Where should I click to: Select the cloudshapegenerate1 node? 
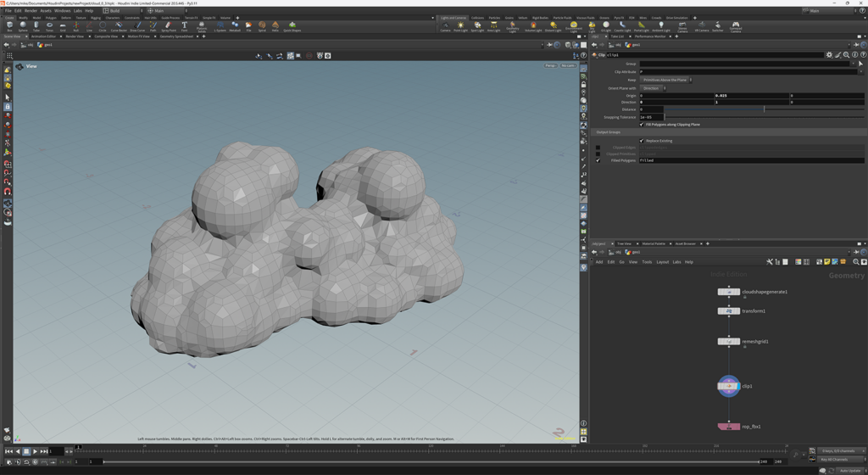[x=728, y=292]
